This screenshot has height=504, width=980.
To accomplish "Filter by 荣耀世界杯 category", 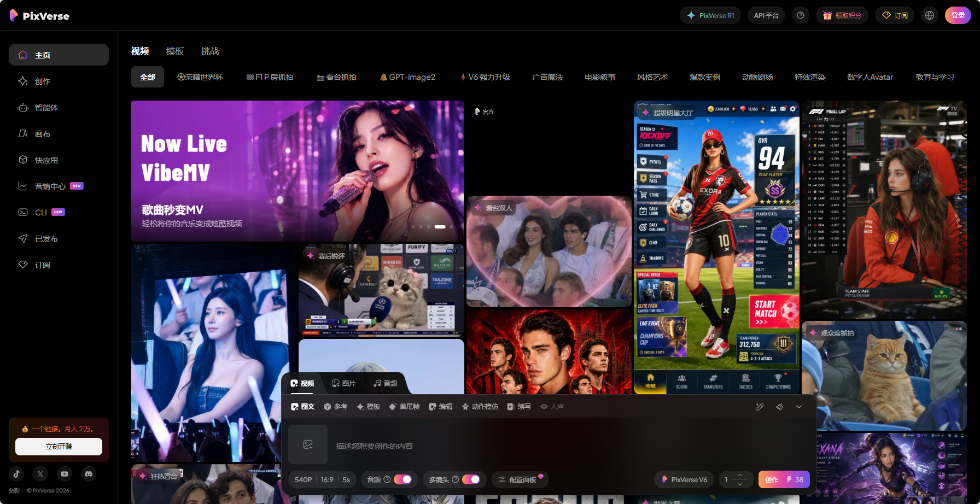I will tap(200, 77).
